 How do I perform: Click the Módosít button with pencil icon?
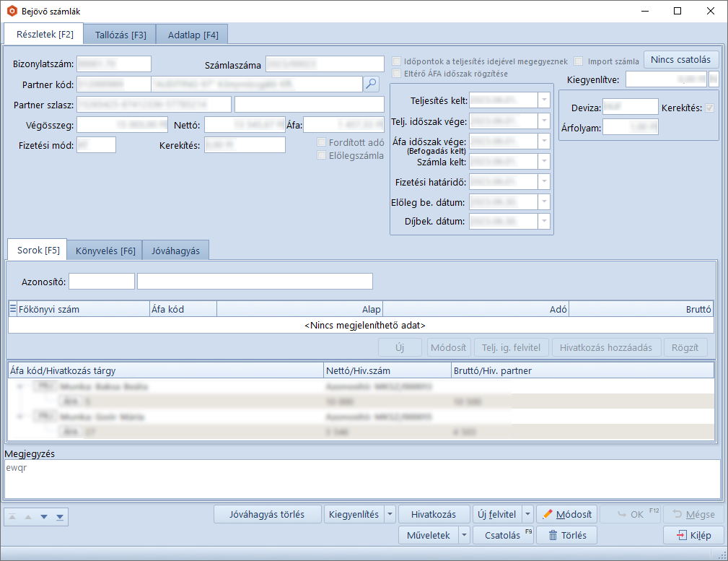566,515
